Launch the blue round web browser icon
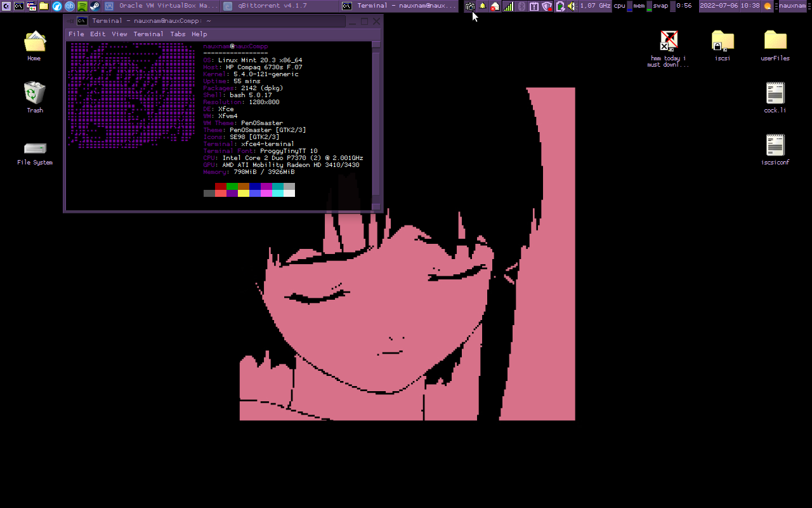The image size is (812, 508). click(56, 6)
